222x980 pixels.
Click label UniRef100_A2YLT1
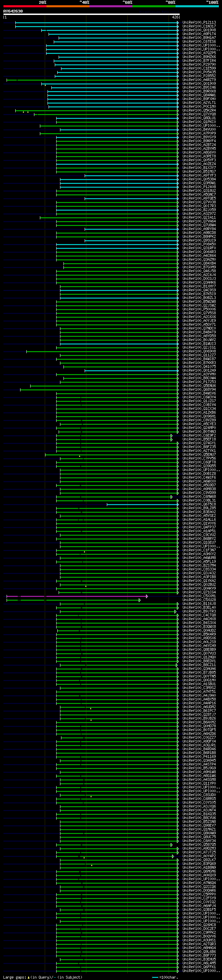(x=199, y=103)
